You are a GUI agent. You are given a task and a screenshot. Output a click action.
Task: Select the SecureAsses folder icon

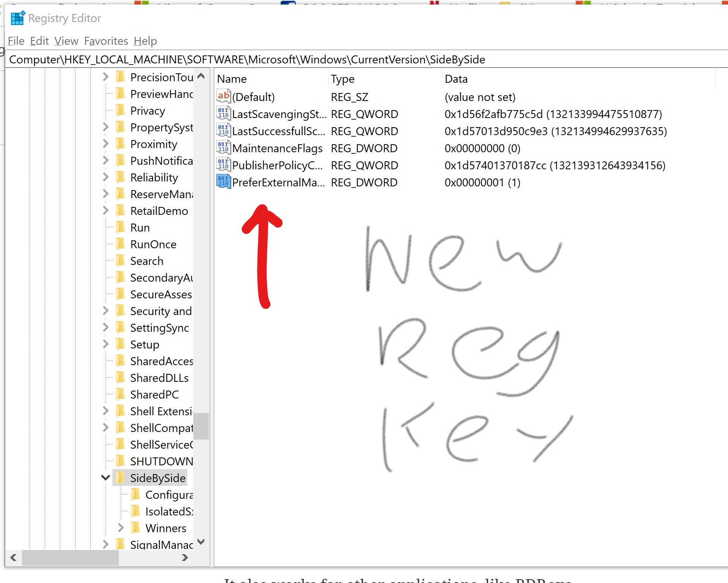point(120,294)
